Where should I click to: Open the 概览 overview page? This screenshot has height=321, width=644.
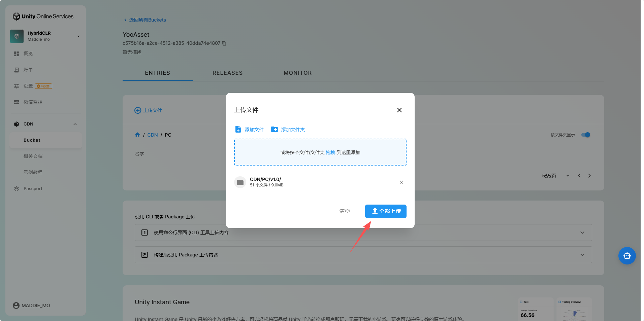coord(28,53)
